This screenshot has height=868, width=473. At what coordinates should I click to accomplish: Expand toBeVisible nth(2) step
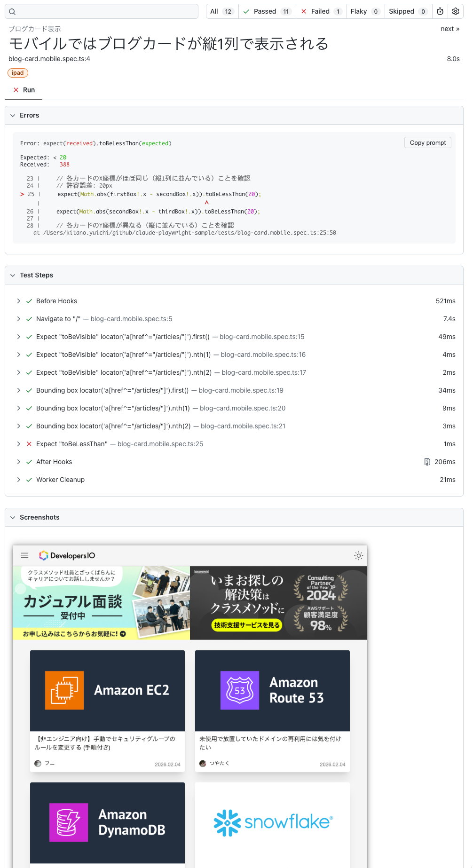click(x=19, y=372)
